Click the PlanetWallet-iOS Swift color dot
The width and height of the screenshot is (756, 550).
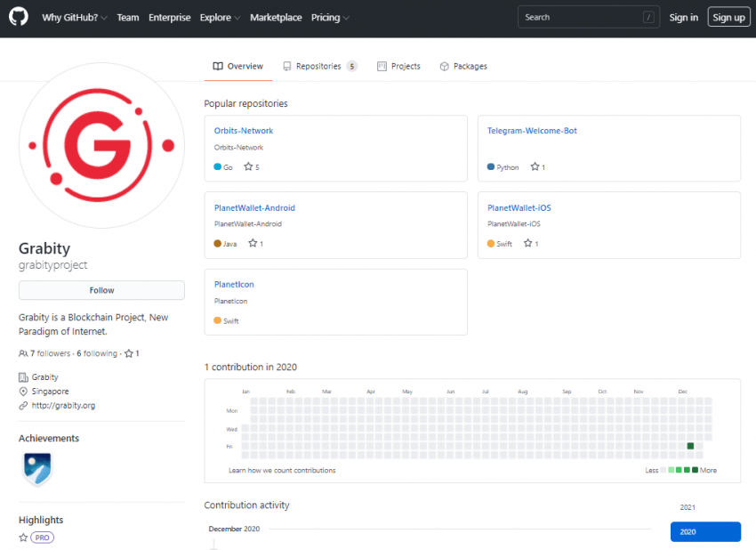point(491,243)
